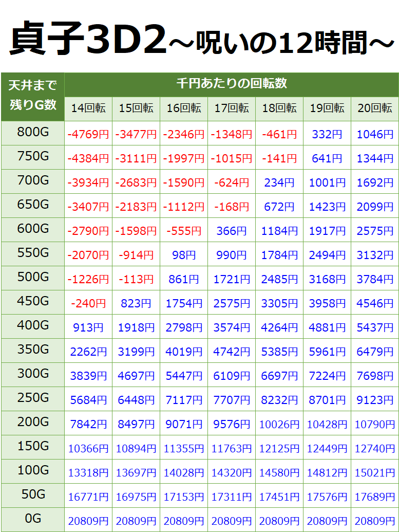Image resolution: width=399 pixels, height=532 pixels.
Task: Click the 9123円 cell
Action: click(x=375, y=400)
